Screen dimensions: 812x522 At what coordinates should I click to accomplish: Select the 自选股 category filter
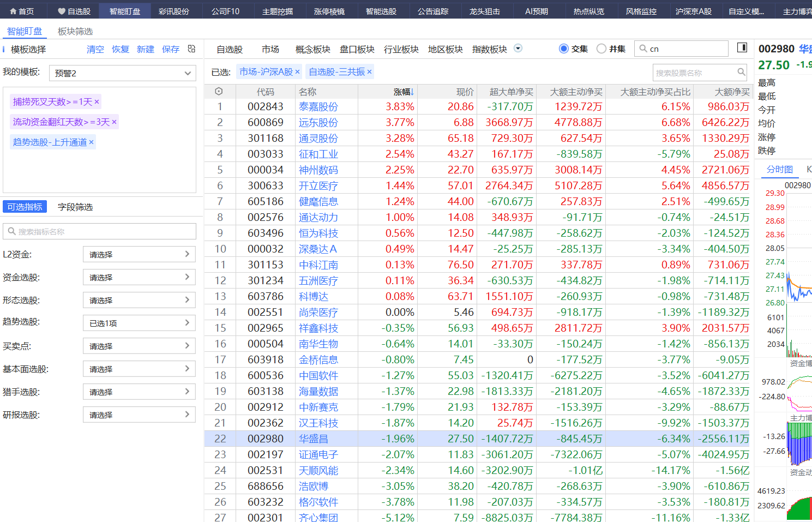pos(230,49)
